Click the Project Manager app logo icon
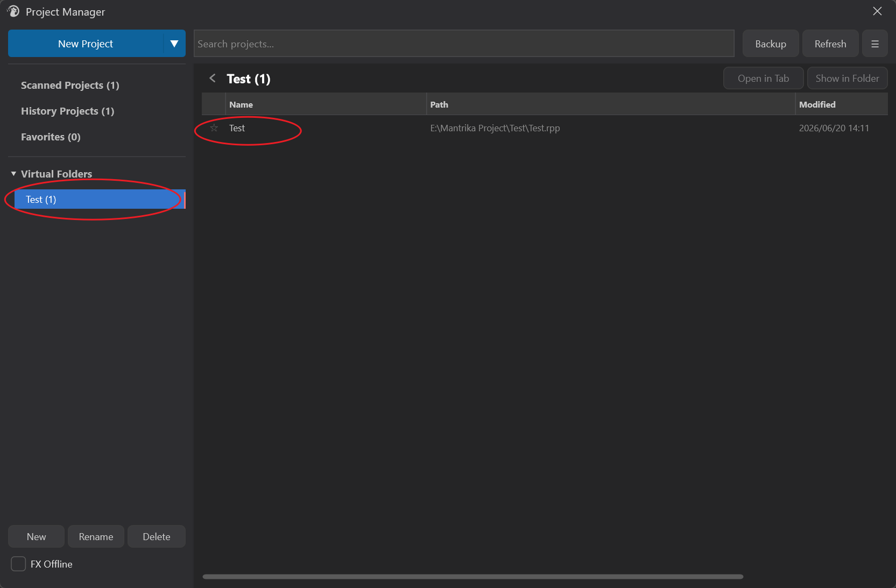Image resolution: width=896 pixels, height=588 pixels. click(x=13, y=11)
